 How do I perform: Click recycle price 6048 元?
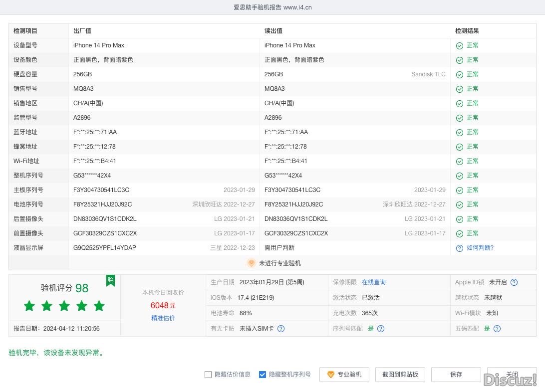[163, 305]
